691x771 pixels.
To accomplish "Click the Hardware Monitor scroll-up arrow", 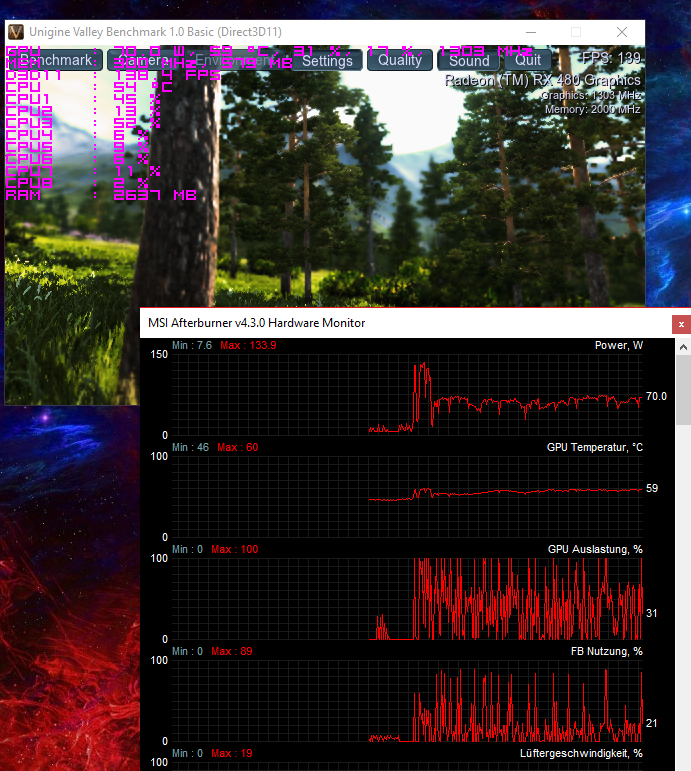I will pyautogui.click(x=683, y=347).
